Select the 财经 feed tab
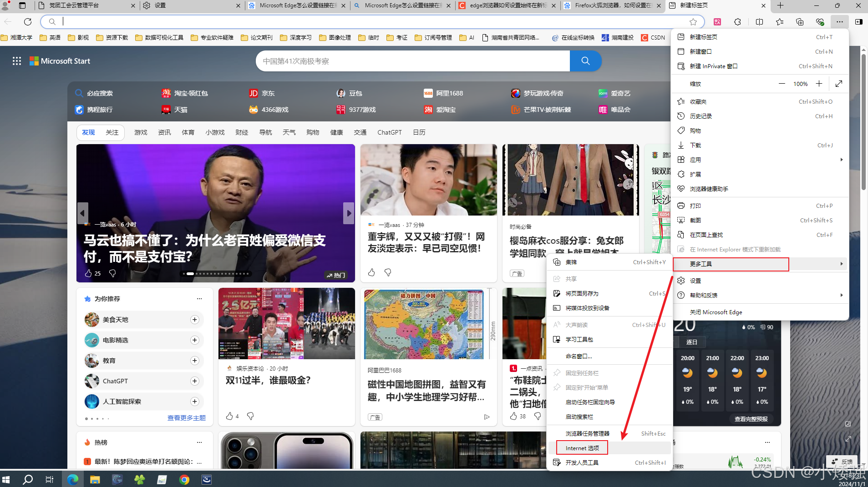Viewport: 868px width, 487px height. coord(242,132)
